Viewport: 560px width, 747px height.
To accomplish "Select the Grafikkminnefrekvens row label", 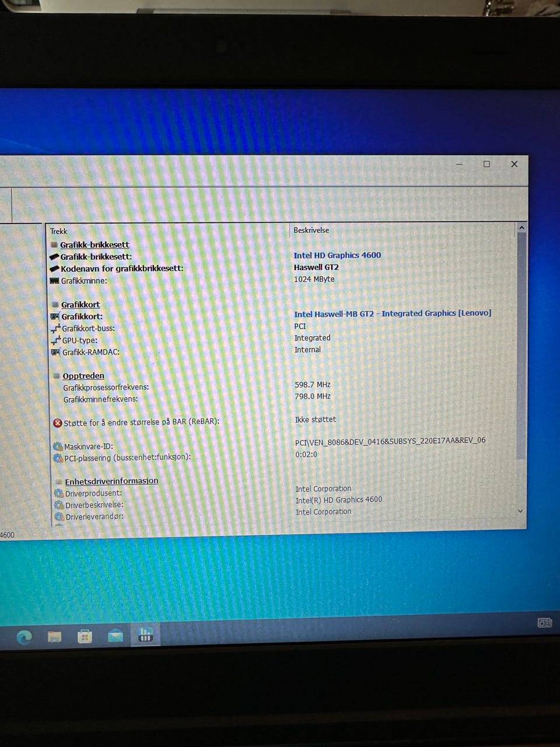I will (101, 399).
